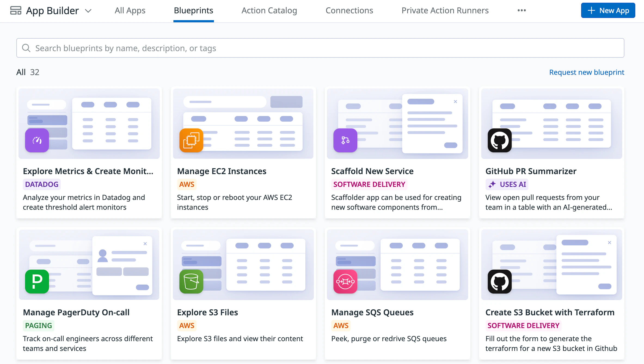The height and width of the screenshot is (364, 644).
Task: Click the AWS tag under Explore S3 Files
Action: pyautogui.click(x=187, y=326)
